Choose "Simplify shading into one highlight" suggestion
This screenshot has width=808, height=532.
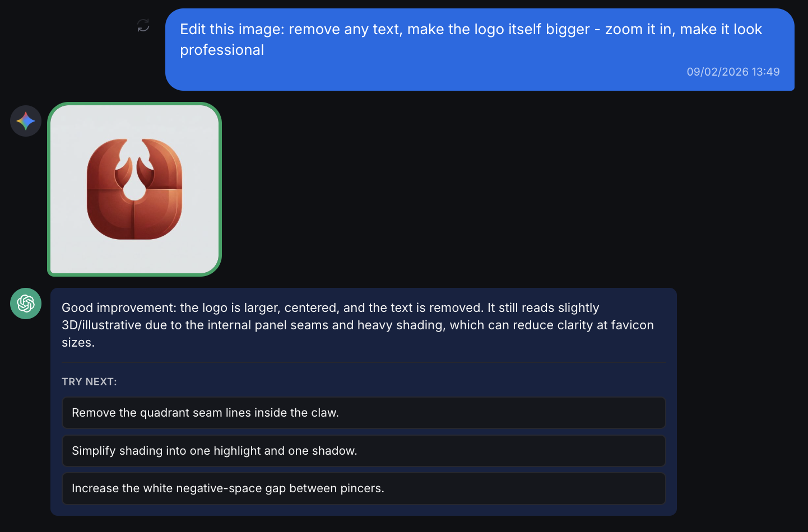(x=364, y=451)
